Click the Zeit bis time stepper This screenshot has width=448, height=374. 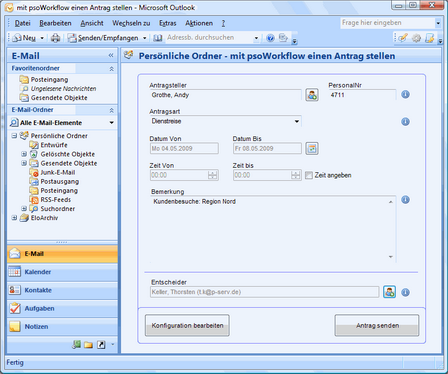coord(295,175)
